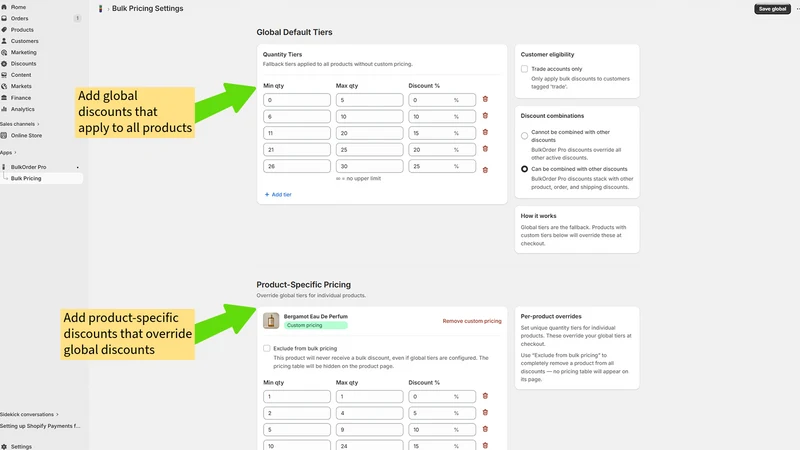The width and height of the screenshot is (800, 450).
Task: Click the Marketing icon
Action: pos(4,52)
